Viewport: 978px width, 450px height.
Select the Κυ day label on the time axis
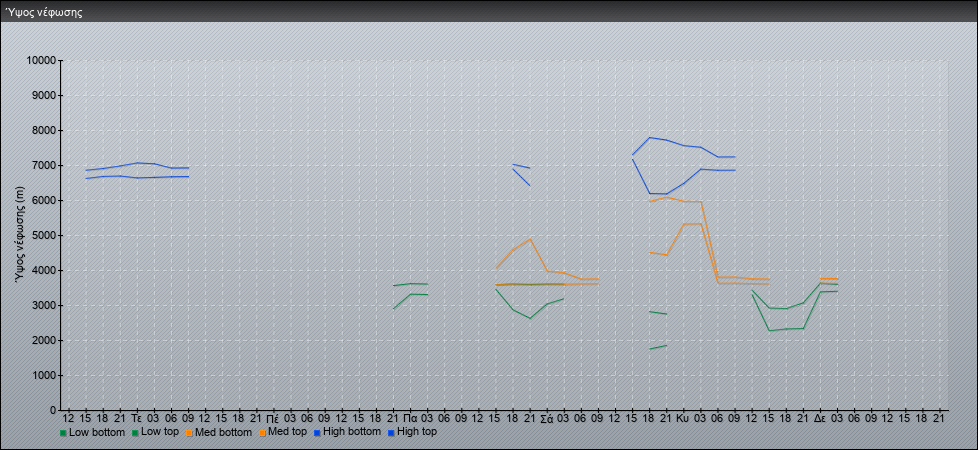(x=684, y=418)
